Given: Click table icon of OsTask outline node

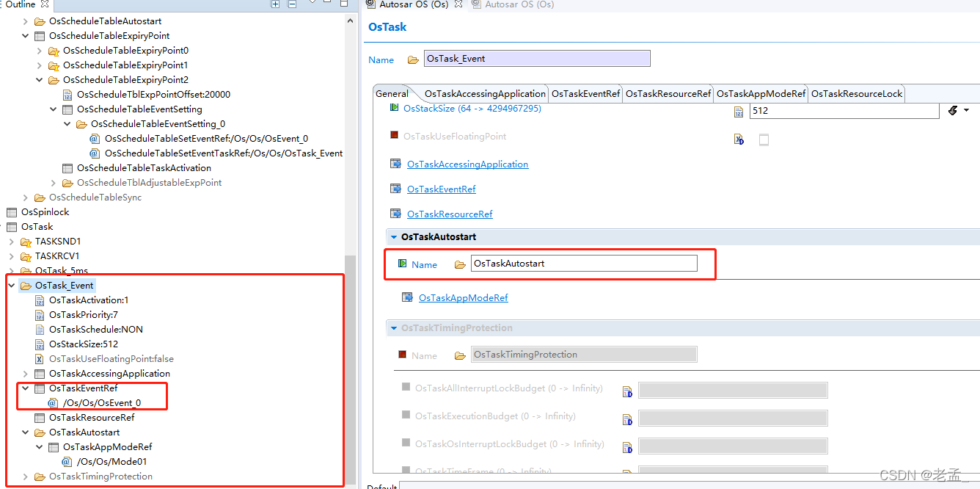Looking at the screenshot, I should 12,227.
